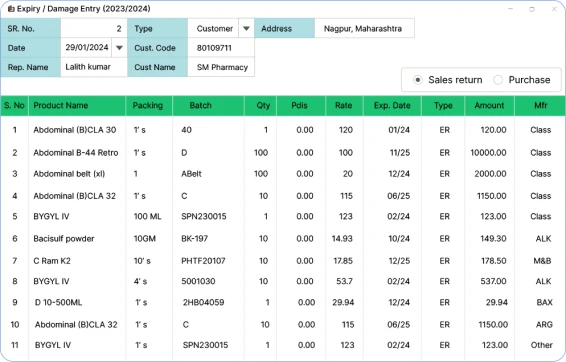Viewport: 566px width, 362px height.
Task: Click rate cell 14.93
Action: coord(342,239)
